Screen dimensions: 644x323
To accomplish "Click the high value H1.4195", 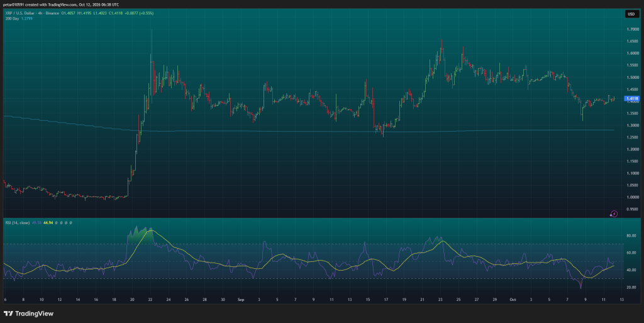I will pos(86,13).
